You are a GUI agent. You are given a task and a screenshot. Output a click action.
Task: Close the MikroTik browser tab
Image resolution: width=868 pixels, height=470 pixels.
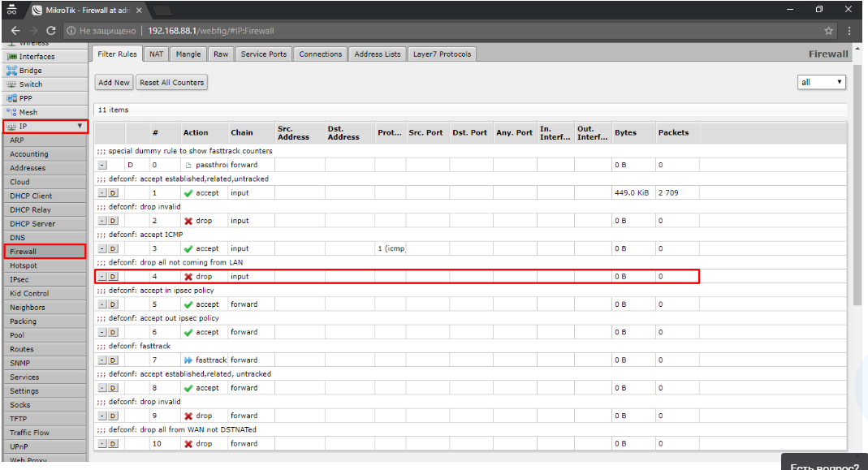tap(139, 10)
